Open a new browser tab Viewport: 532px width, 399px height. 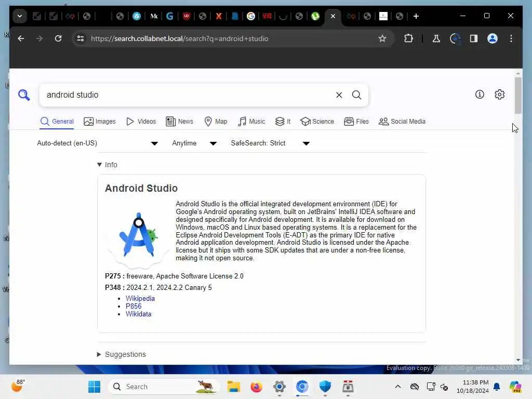[x=416, y=16]
